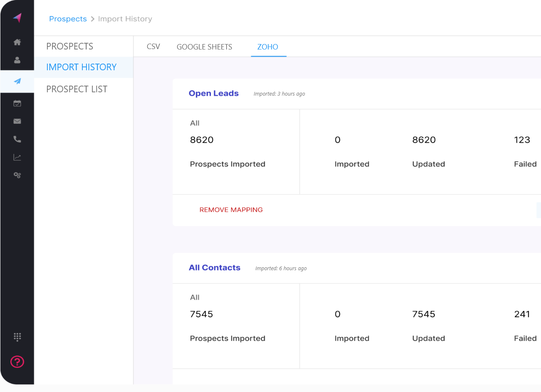Open the user profile sidebar icon

17,60
